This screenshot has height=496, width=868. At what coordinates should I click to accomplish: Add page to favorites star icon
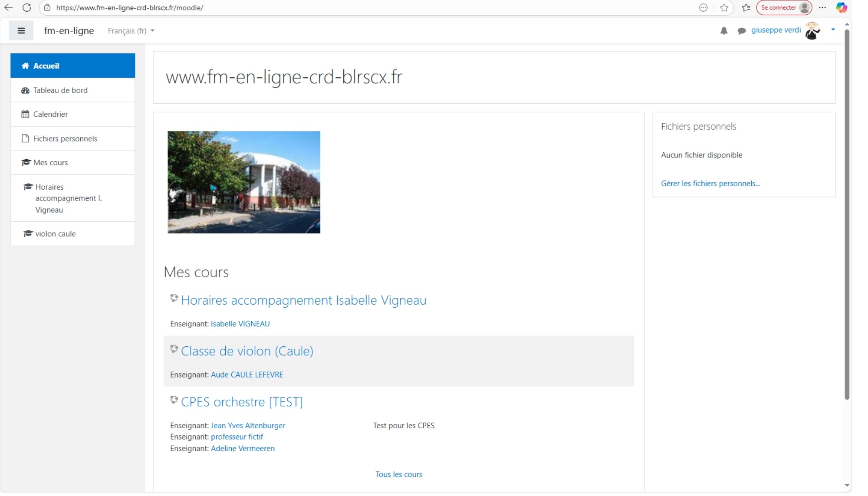(724, 7)
